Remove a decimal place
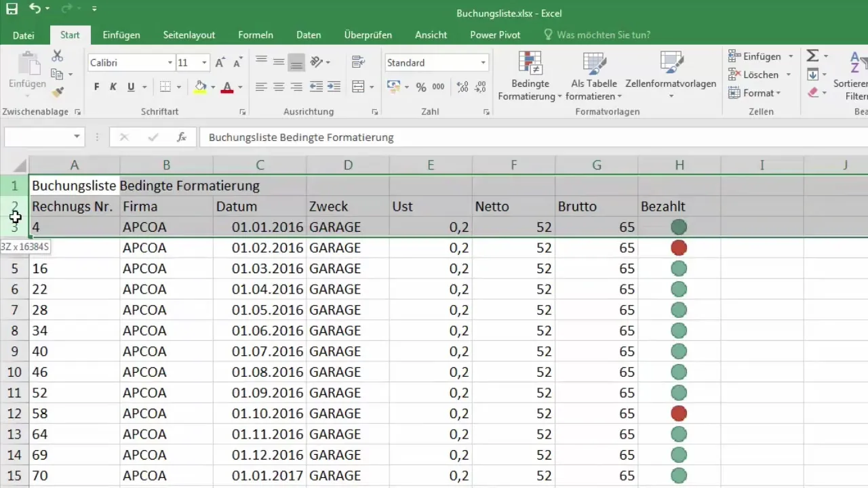Screen dimensions: 868x488 point(480,87)
